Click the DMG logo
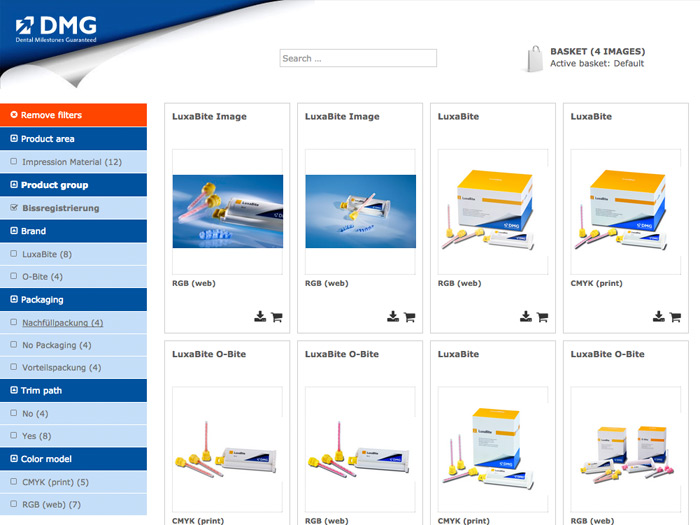Screen dimensions: 700x525 (x=56, y=29)
